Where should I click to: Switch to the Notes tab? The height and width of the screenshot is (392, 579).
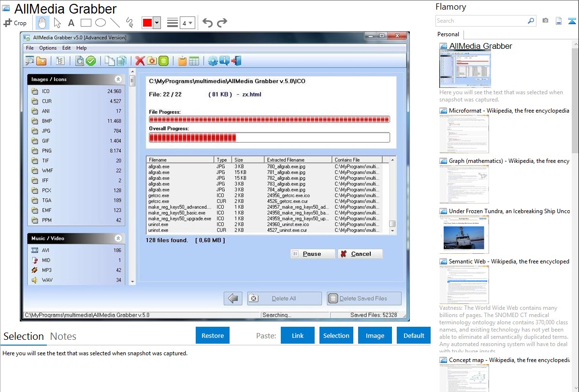point(63,336)
